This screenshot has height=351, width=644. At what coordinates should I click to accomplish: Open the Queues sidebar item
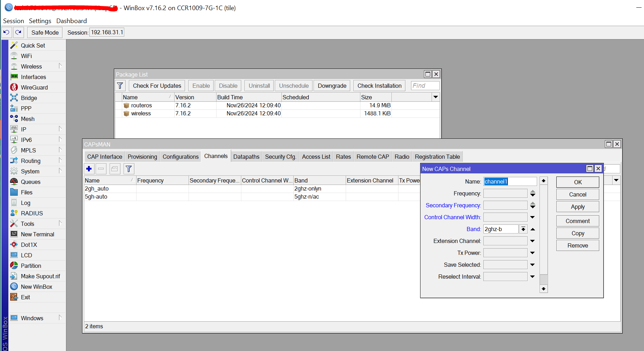(30, 182)
